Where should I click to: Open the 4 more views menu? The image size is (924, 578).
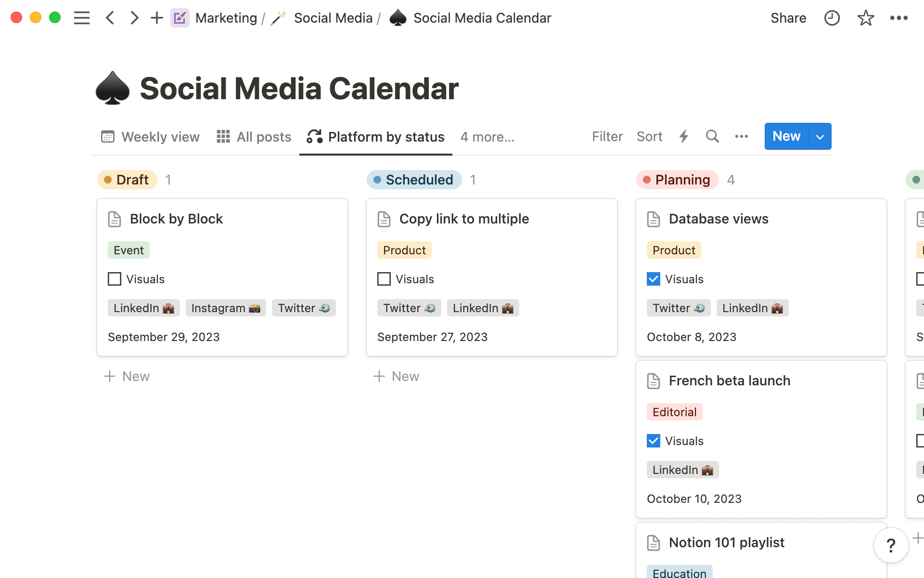pyautogui.click(x=487, y=137)
